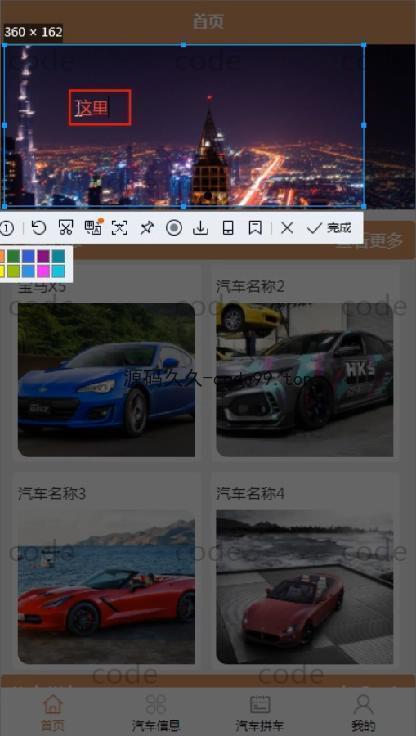Viewport: 416px width, 736px height.
Task: Click the 汽车名称2 title
Action: pyautogui.click(x=250, y=286)
